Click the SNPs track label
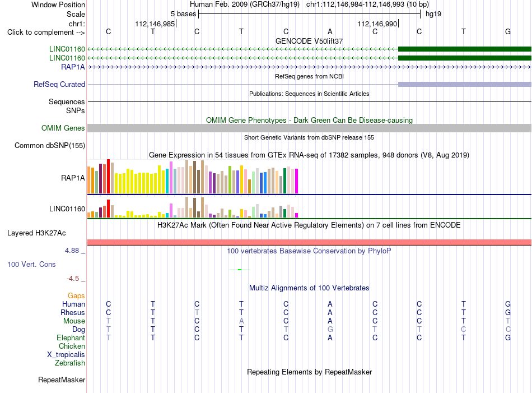The height and width of the screenshot is (393, 532). 76,110
